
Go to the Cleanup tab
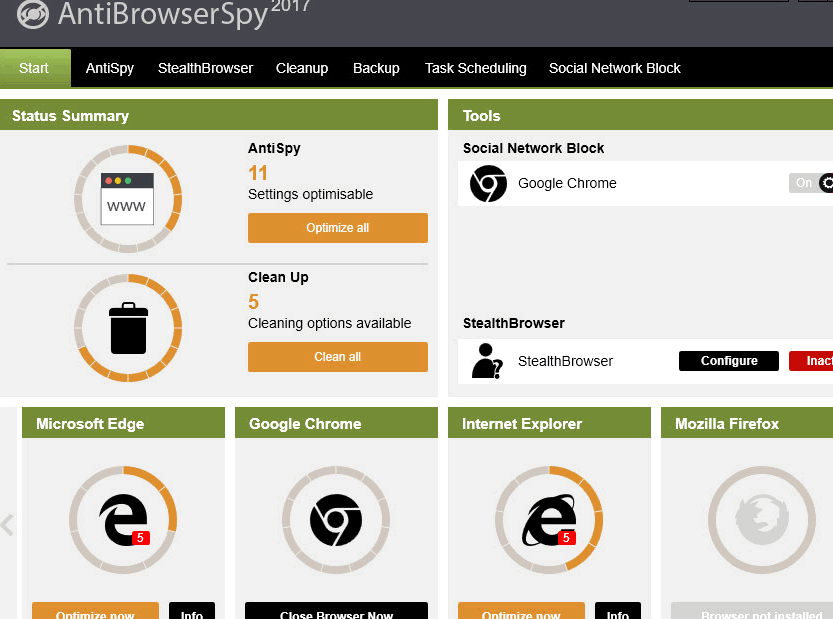pyautogui.click(x=302, y=68)
